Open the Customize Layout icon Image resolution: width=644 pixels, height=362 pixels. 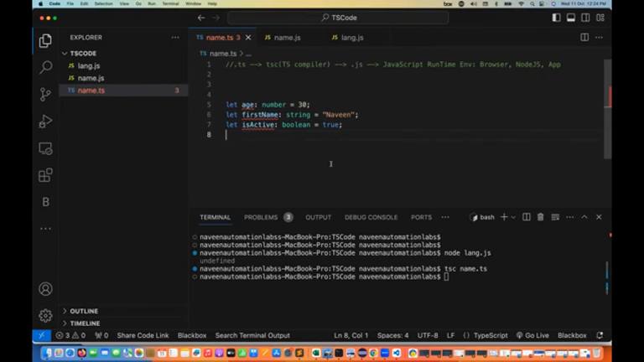[600, 18]
